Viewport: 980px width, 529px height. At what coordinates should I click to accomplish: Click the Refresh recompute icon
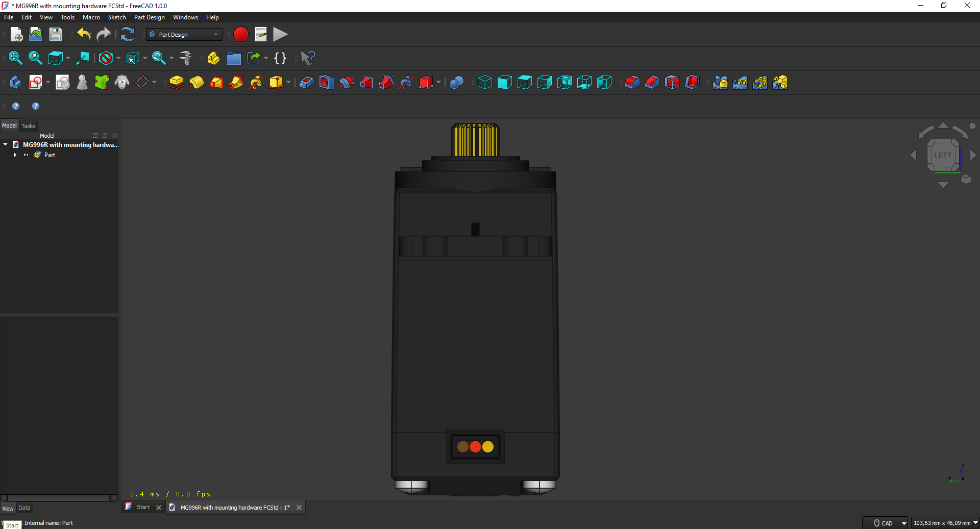coord(128,35)
